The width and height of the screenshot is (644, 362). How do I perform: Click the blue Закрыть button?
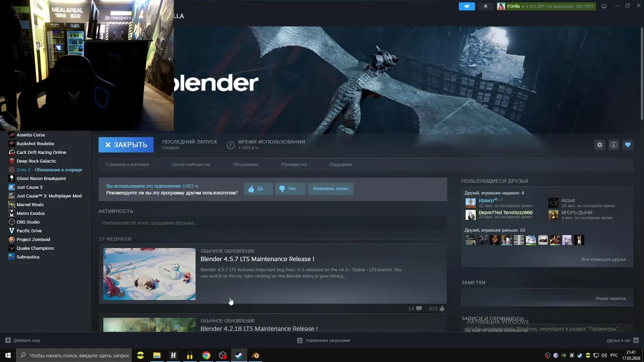126,145
